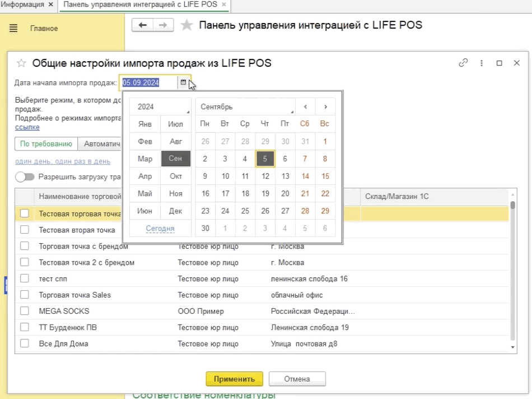The width and height of the screenshot is (532, 399).
Task: Close the Информация tab
Action: pyautogui.click(x=50, y=4)
